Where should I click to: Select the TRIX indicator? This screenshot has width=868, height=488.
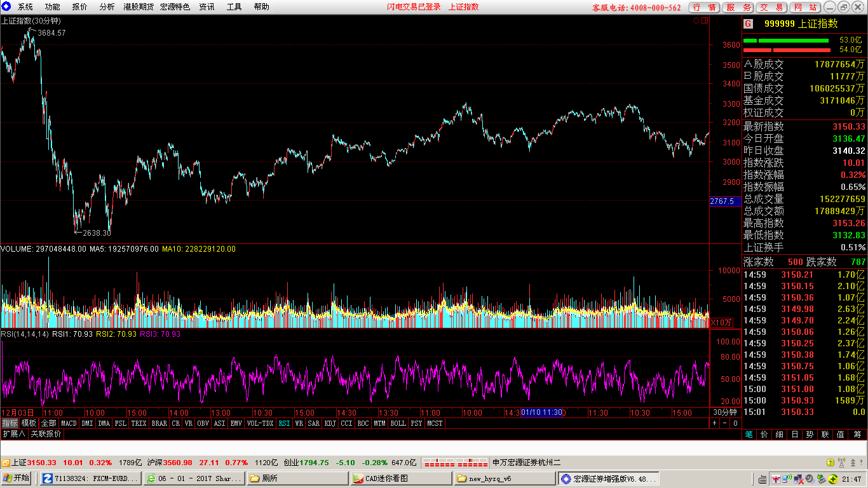(x=139, y=423)
